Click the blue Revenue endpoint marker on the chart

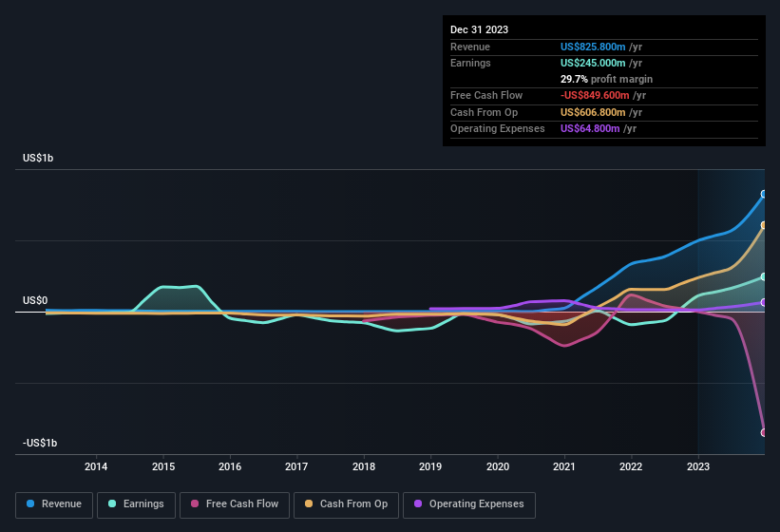pyautogui.click(x=764, y=194)
